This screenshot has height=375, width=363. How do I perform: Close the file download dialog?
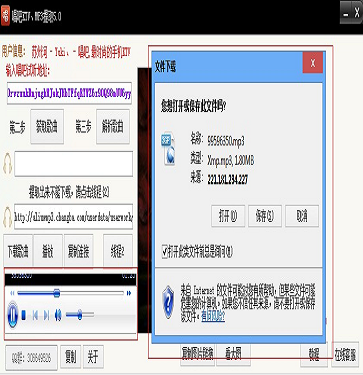313,63
